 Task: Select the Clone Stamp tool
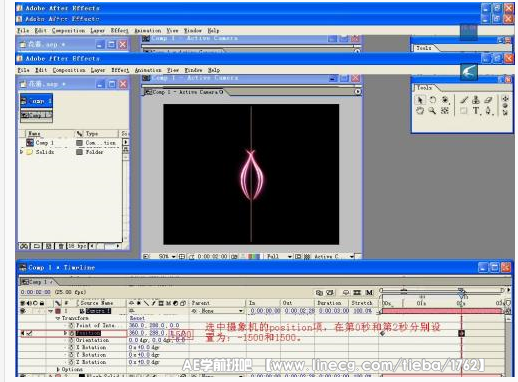(x=476, y=99)
